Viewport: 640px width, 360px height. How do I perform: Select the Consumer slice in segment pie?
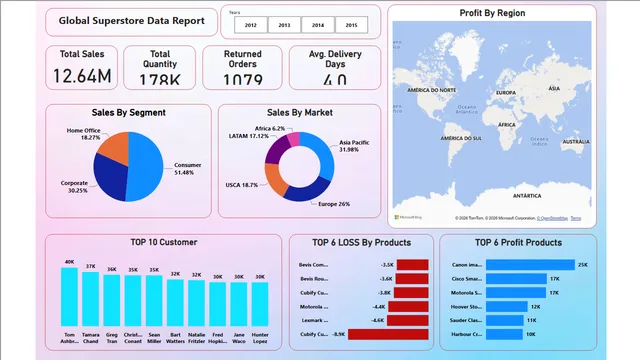[x=147, y=167]
